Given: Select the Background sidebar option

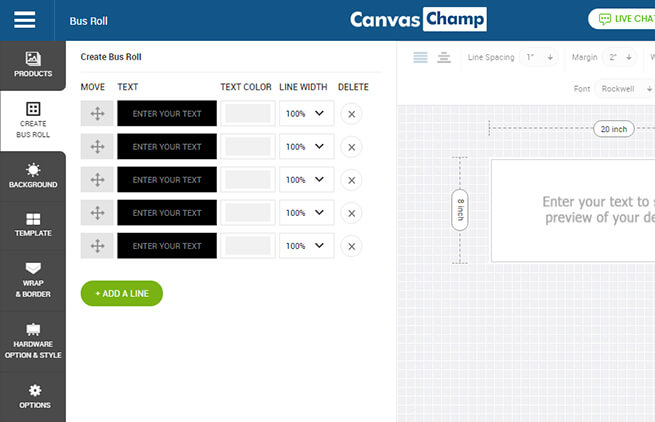Looking at the screenshot, I should [33, 176].
